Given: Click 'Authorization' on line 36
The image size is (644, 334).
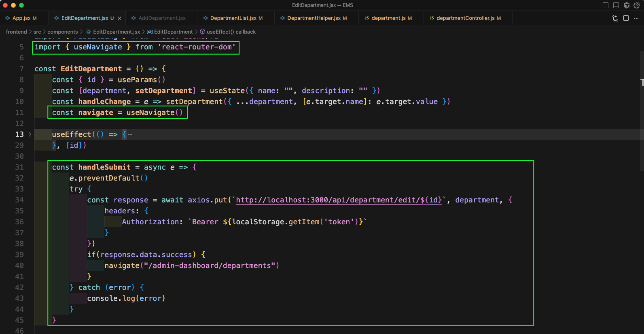Looking at the screenshot, I should (x=150, y=222).
